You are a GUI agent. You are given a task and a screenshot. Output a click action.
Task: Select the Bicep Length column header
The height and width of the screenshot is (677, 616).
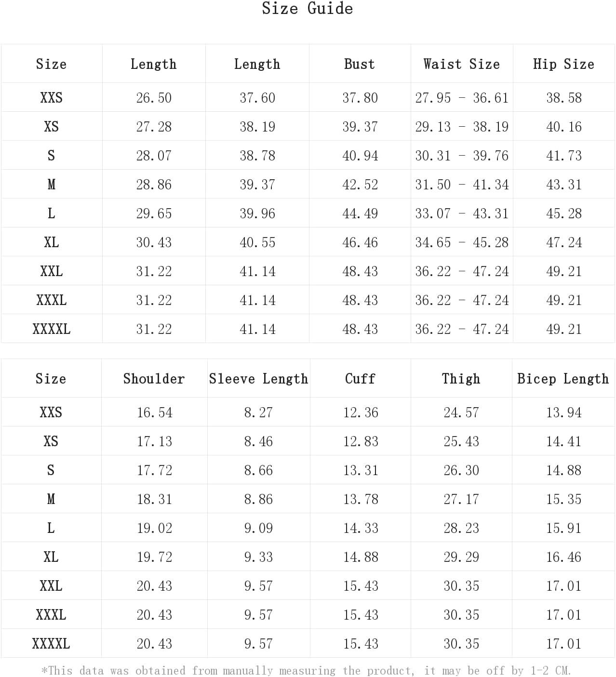[x=563, y=379]
